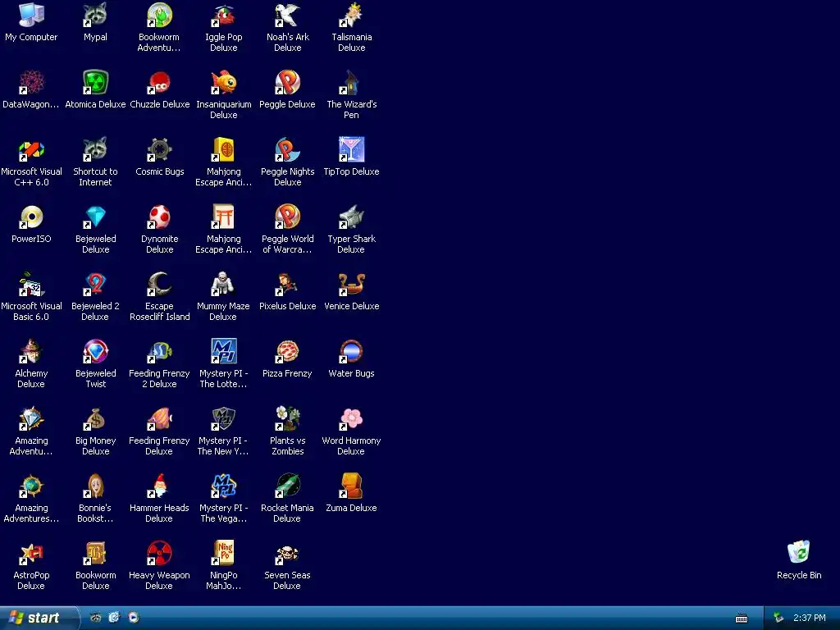Select the Talismania Deluxe shortcut

point(351,15)
